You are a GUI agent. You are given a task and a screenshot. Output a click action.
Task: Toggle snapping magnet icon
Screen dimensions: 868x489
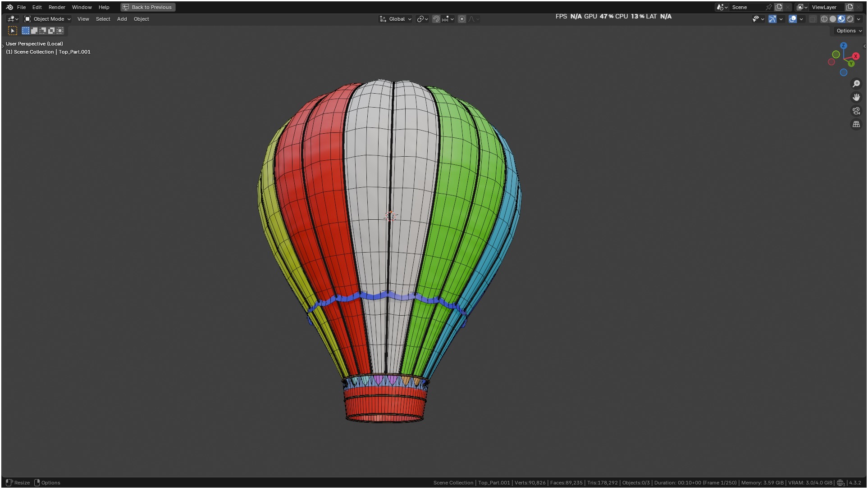(436, 19)
